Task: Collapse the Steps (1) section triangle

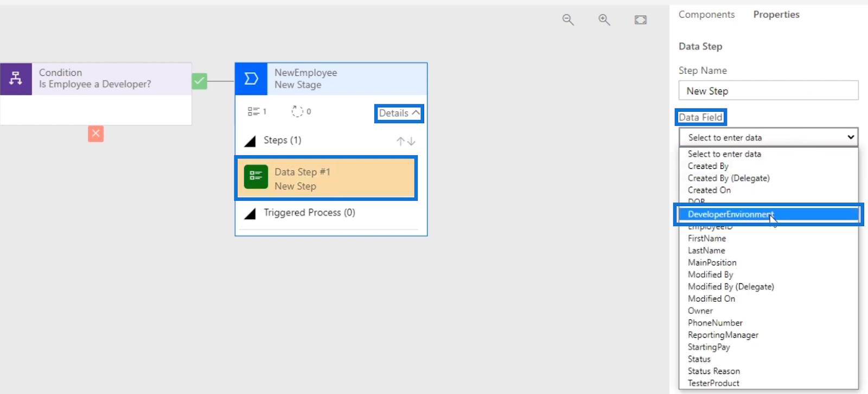Action: 250,141
